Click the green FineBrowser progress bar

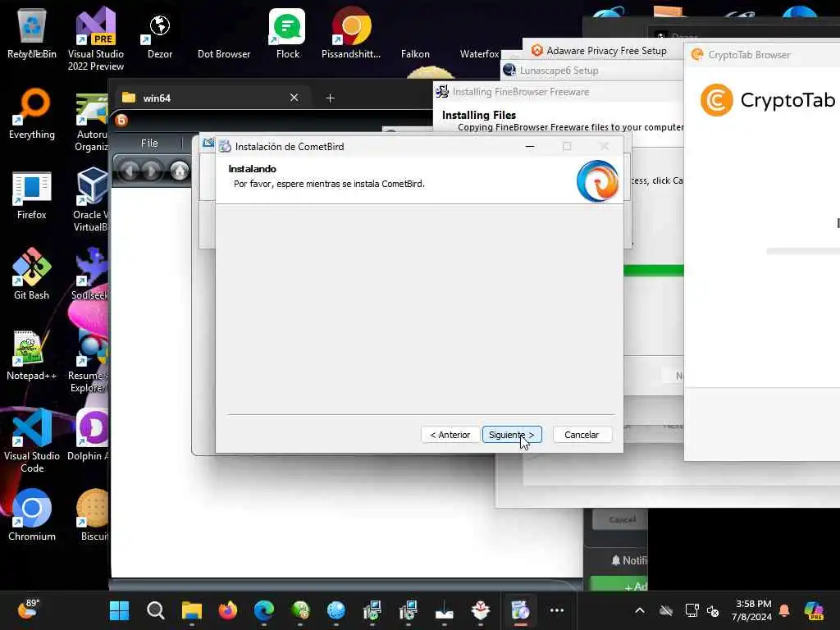pos(654,271)
